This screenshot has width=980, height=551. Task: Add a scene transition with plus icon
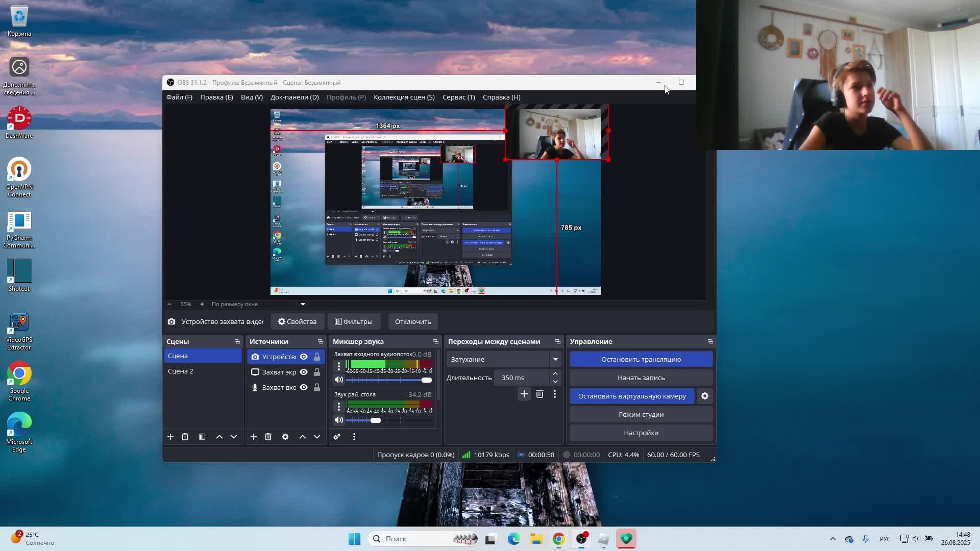[524, 394]
